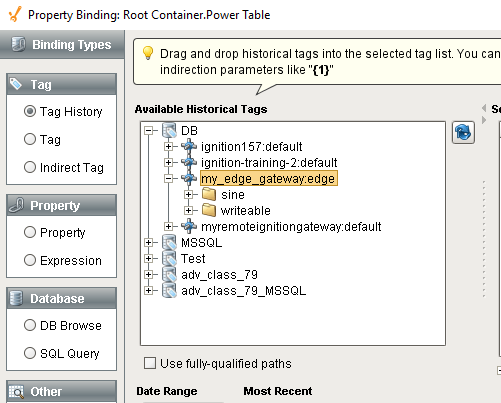Collapse the my_edge_gateway:edge node
501x403 pixels.
coord(169,179)
